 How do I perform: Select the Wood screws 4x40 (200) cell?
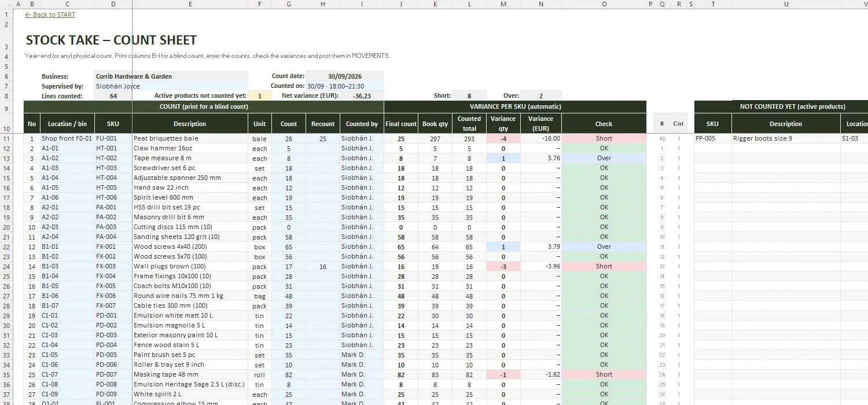(190, 247)
